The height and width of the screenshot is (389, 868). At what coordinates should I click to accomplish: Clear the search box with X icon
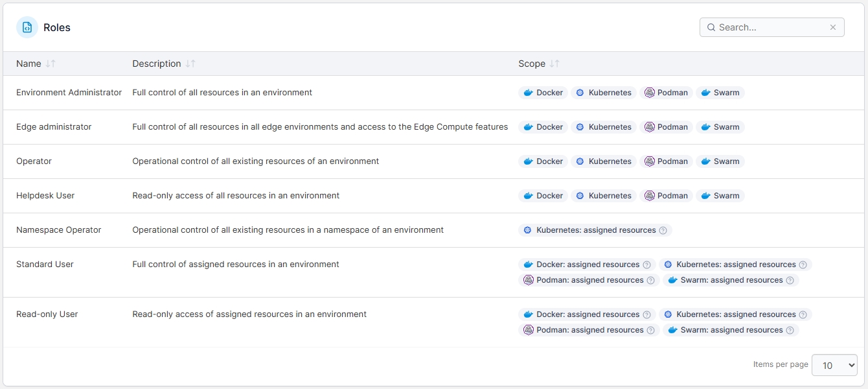pyautogui.click(x=833, y=27)
